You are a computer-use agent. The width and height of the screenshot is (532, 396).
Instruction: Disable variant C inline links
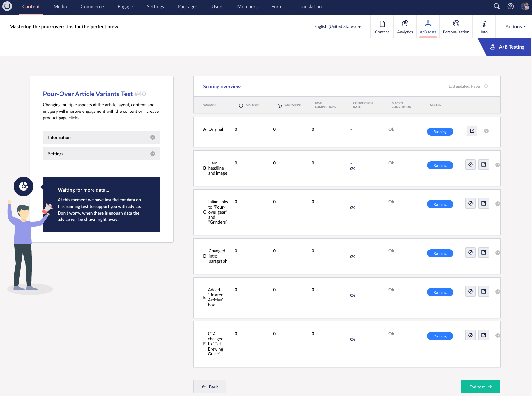470,203
